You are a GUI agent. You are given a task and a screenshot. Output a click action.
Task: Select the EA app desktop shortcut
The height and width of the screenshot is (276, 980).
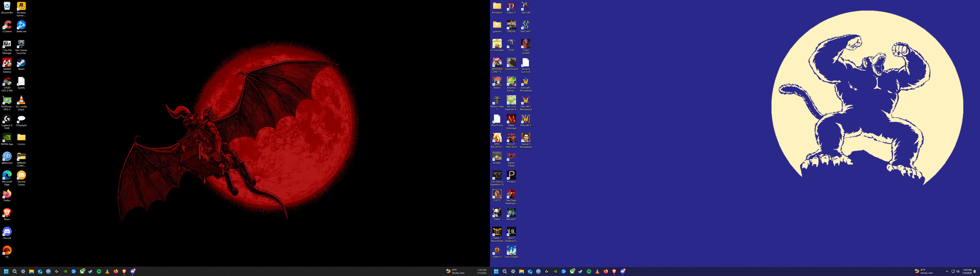tap(7, 252)
